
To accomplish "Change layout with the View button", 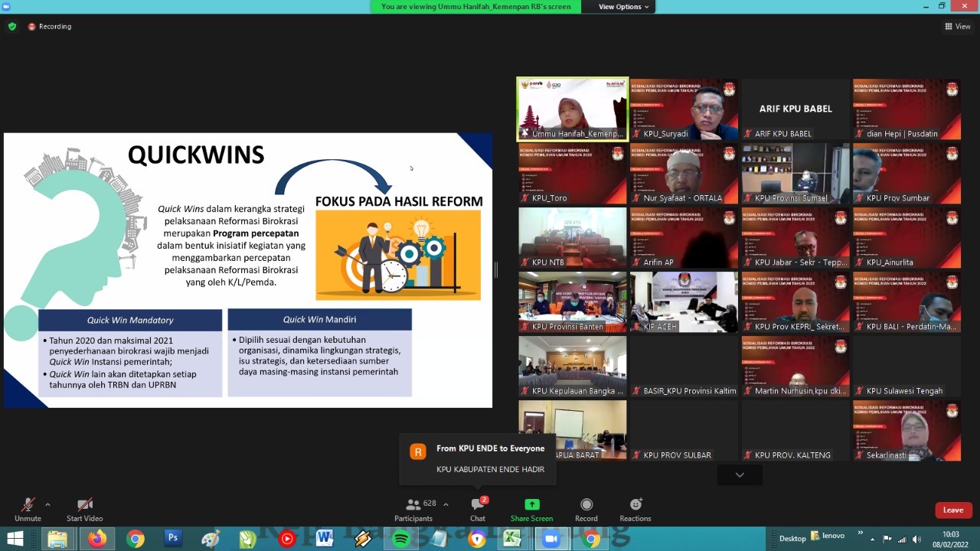I will (x=957, y=26).
